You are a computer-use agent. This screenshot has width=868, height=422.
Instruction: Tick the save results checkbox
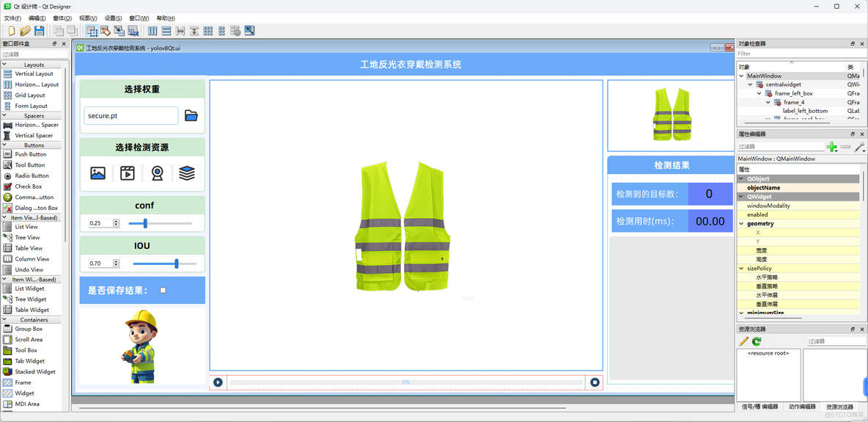point(163,291)
